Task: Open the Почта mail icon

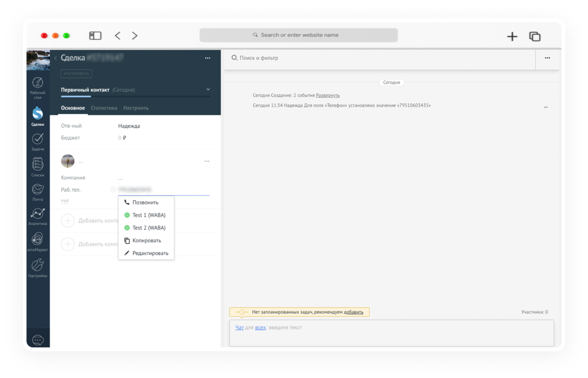Action: pos(38,192)
